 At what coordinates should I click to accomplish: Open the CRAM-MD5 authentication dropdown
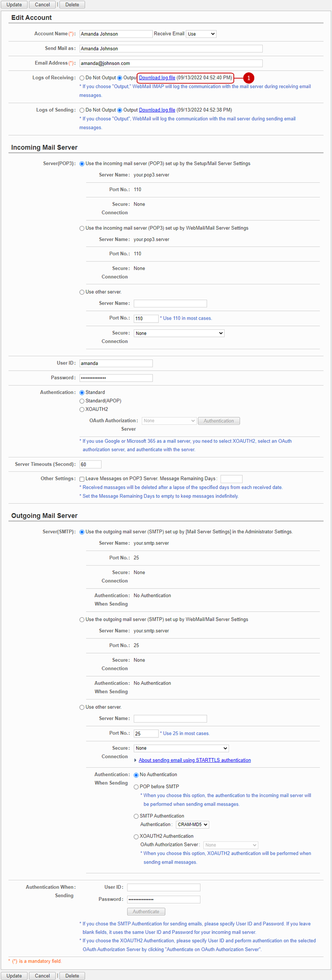193,825
